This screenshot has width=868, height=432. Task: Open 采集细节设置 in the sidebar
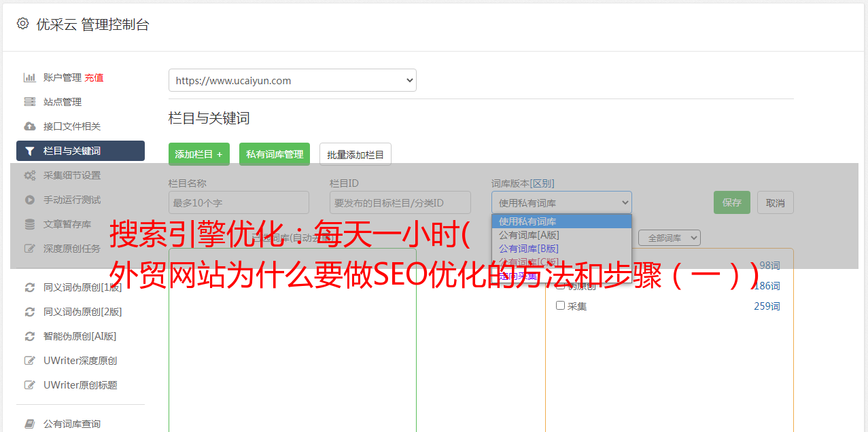point(72,175)
